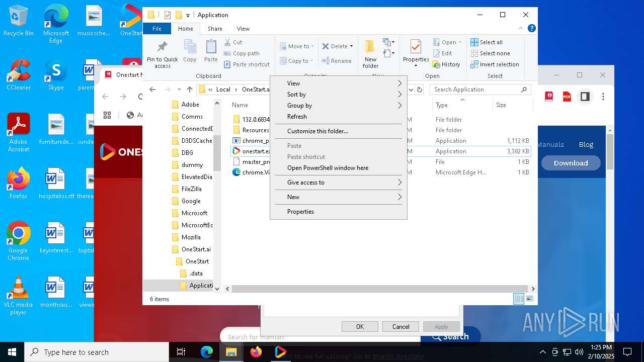Expand the New context submenu
Viewport: 644px width, 362px height.
pos(339,197)
